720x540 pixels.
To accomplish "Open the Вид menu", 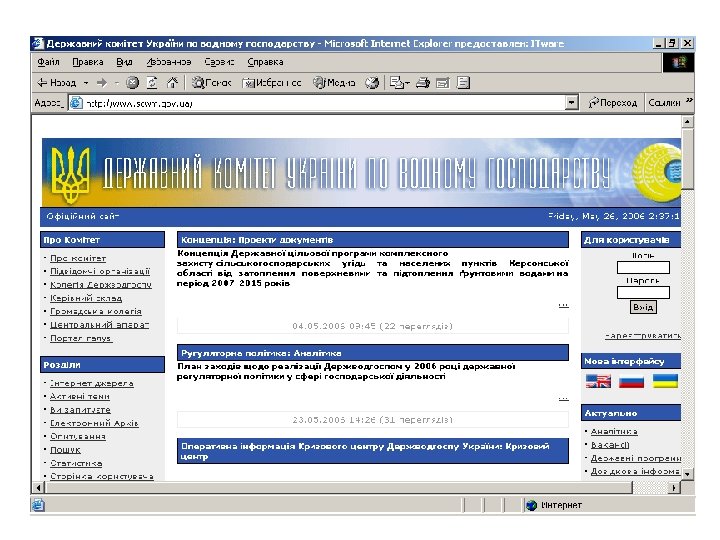I will pyautogui.click(x=124, y=62).
